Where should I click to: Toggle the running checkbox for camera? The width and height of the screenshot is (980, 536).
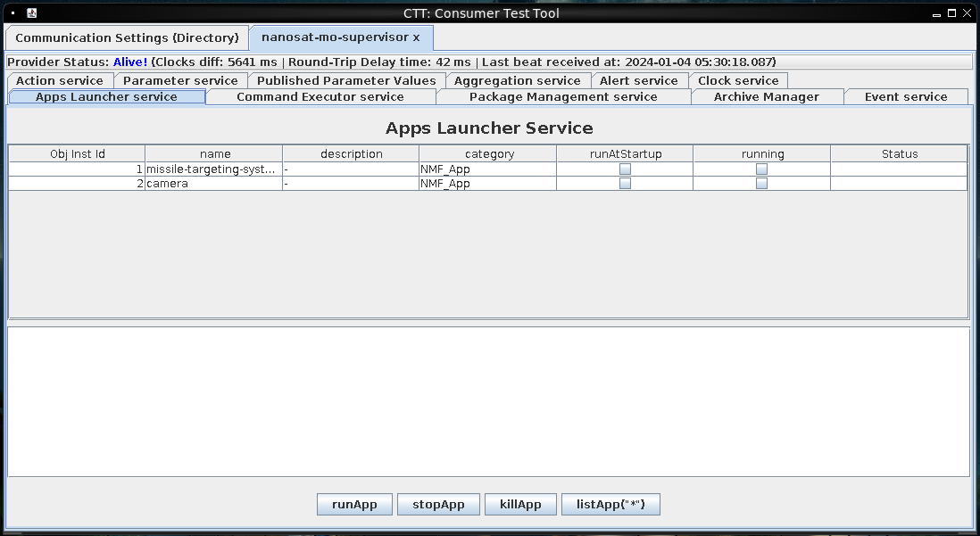[x=761, y=184]
